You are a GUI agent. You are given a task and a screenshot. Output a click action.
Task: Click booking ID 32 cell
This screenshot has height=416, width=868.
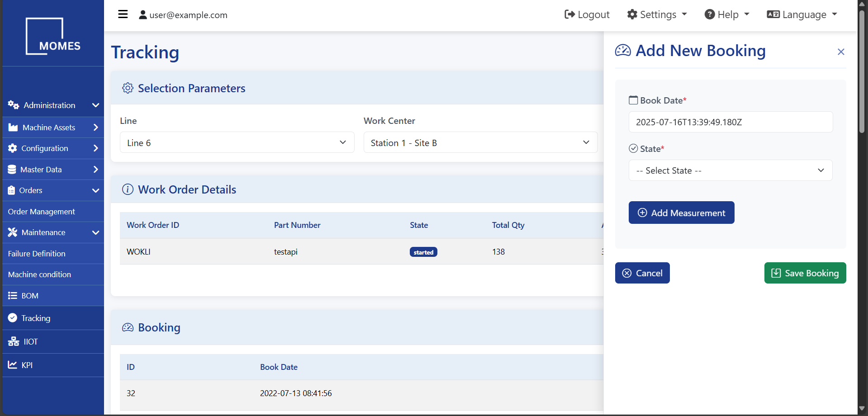coord(131,393)
